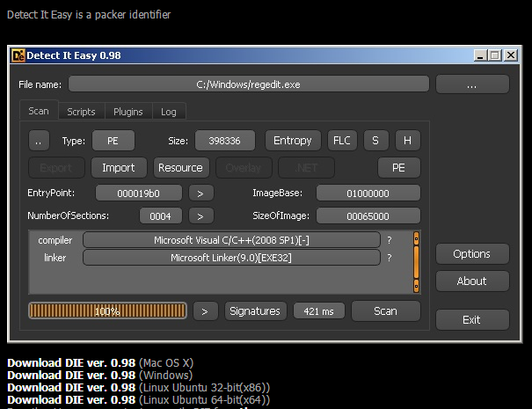Open the Options dialog
The height and width of the screenshot is (409, 532).
[472, 254]
